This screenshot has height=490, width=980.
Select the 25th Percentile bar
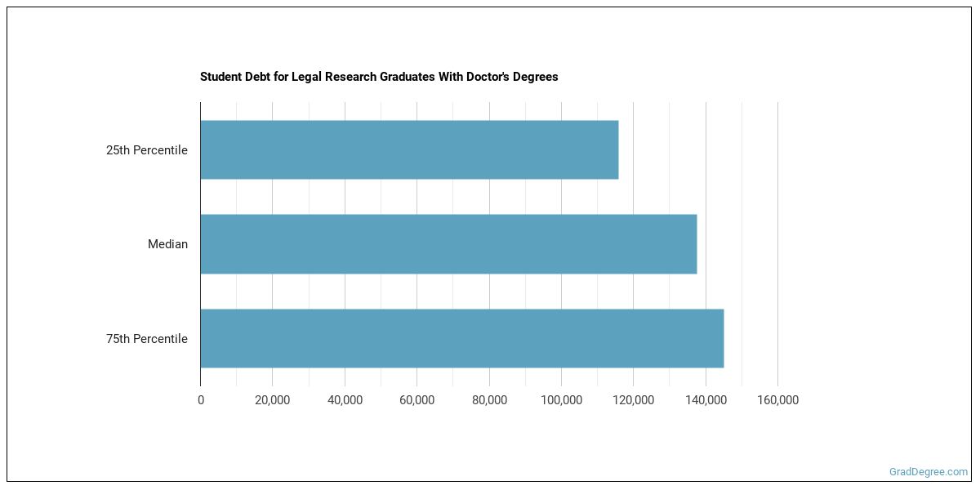click(409, 149)
